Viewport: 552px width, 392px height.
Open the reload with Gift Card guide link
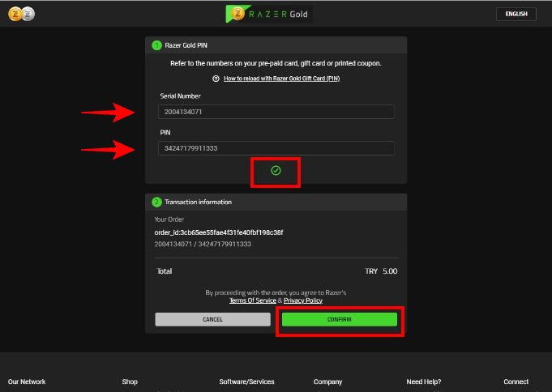point(281,79)
